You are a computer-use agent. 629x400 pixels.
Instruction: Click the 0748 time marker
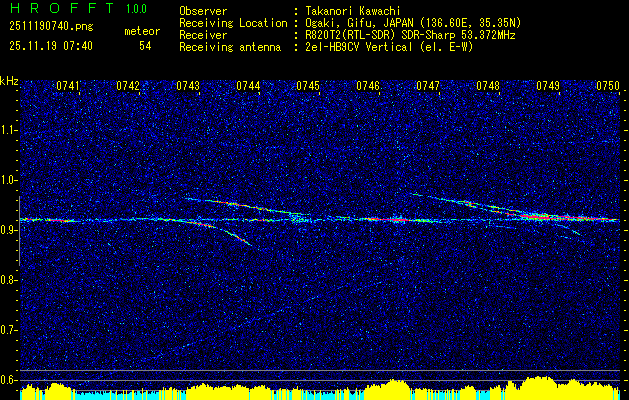tap(488, 86)
